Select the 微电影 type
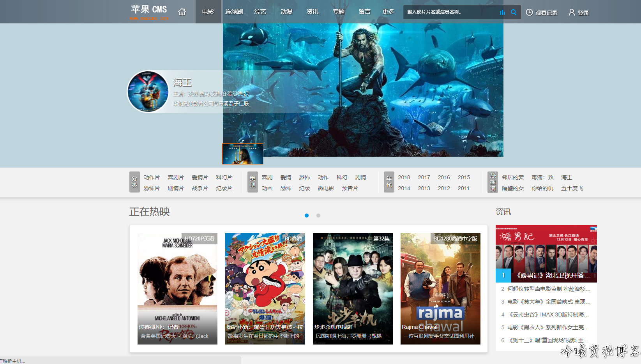641x364 pixels. 326,188
